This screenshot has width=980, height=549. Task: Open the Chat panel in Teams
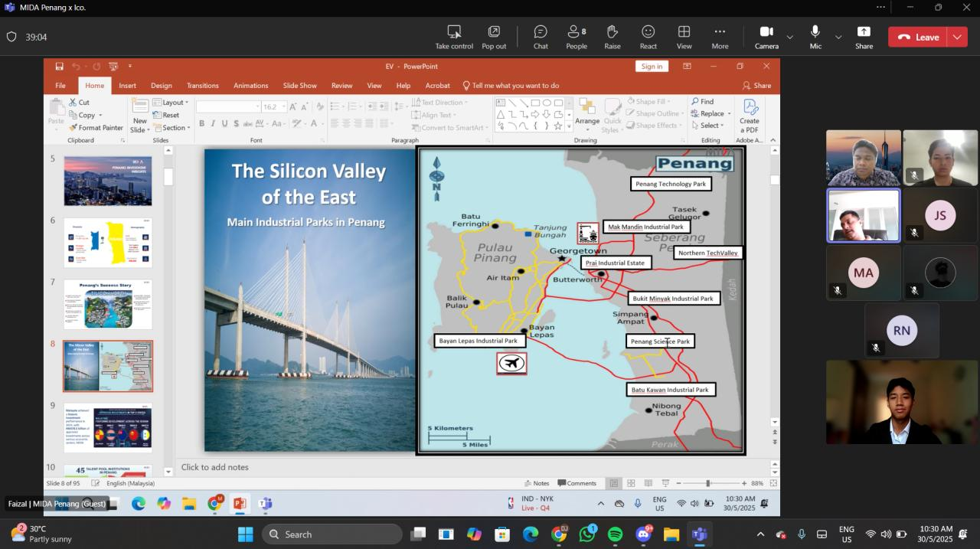[541, 36]
